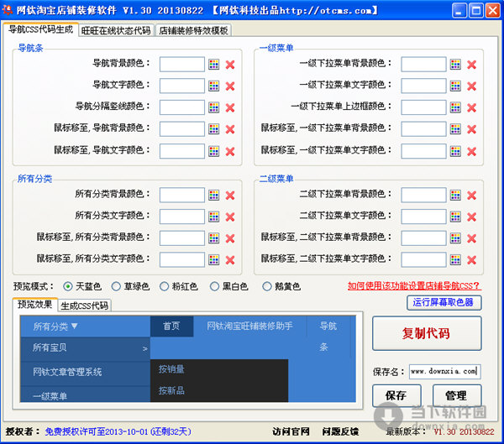
Task: Clear the 鼠标移至,导航文字颜色 value
Action: (230, 151)
